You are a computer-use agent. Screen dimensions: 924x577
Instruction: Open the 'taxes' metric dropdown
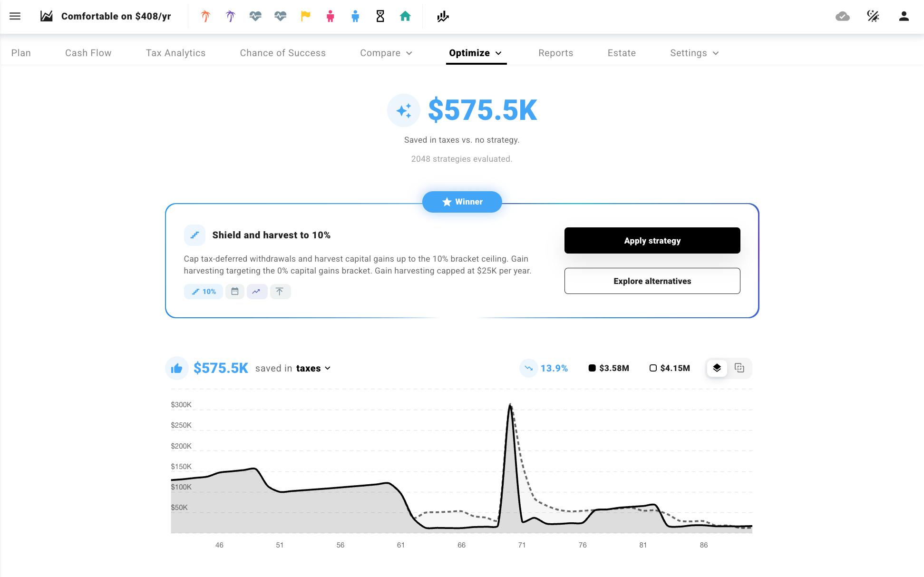313,368
